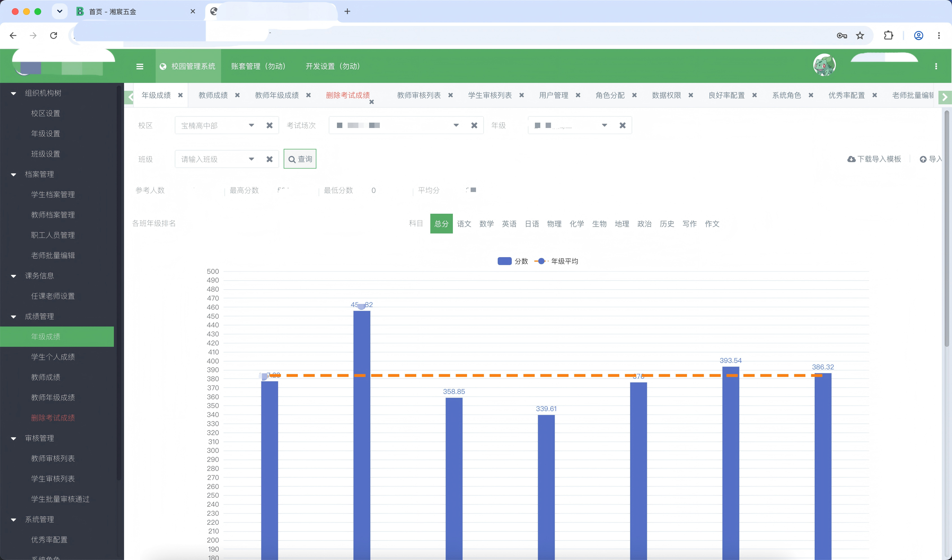Select the 总分 subject tab
952x560 pixels.
(441, 224)
